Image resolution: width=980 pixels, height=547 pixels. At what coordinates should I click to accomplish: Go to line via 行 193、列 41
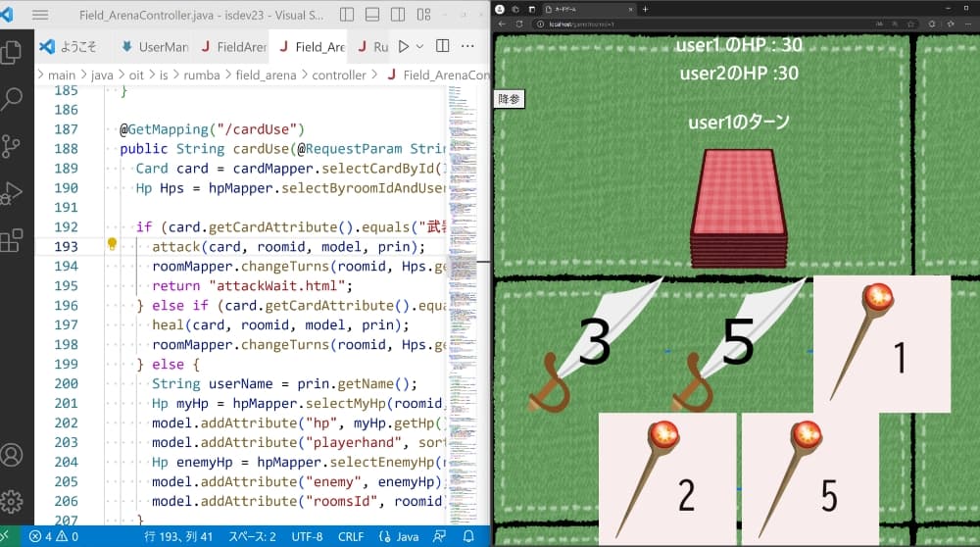click(x=178, y=536)
